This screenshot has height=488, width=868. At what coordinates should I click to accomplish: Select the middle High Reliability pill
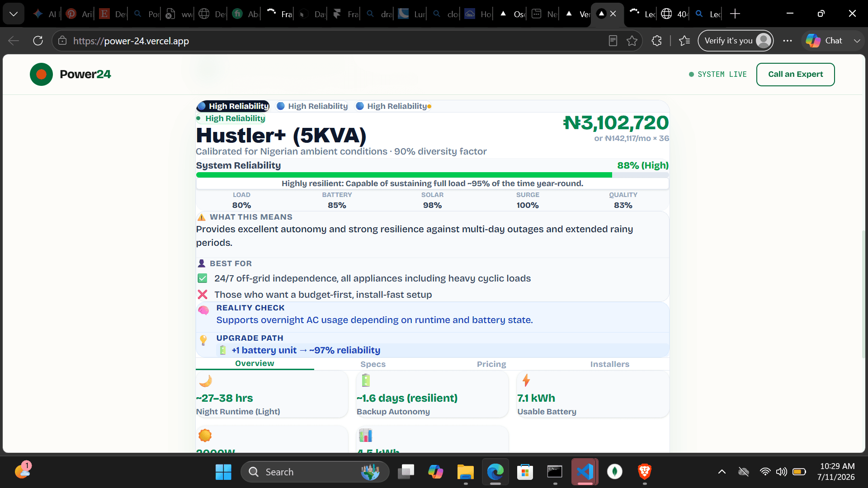[312, 106]
